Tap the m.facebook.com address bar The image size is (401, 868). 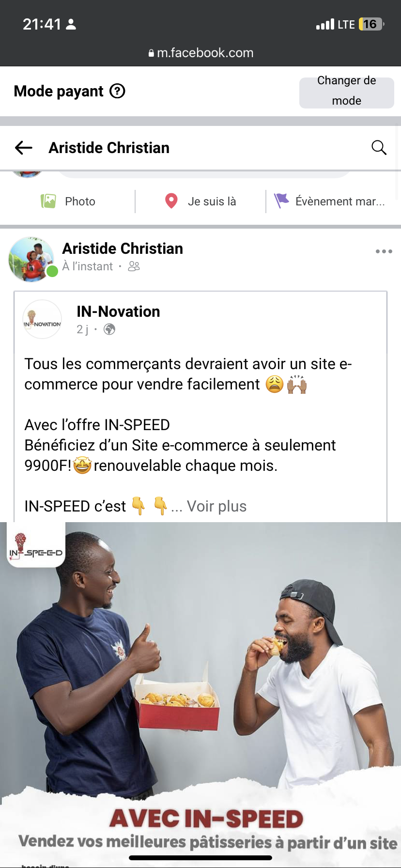(x=200, y=53)
